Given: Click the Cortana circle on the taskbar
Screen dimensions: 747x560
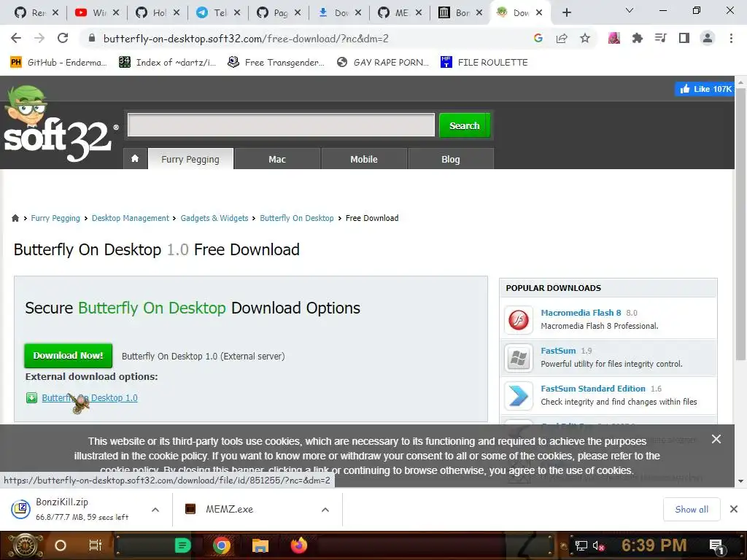Looking at the screenshot, I should (61, 545).
